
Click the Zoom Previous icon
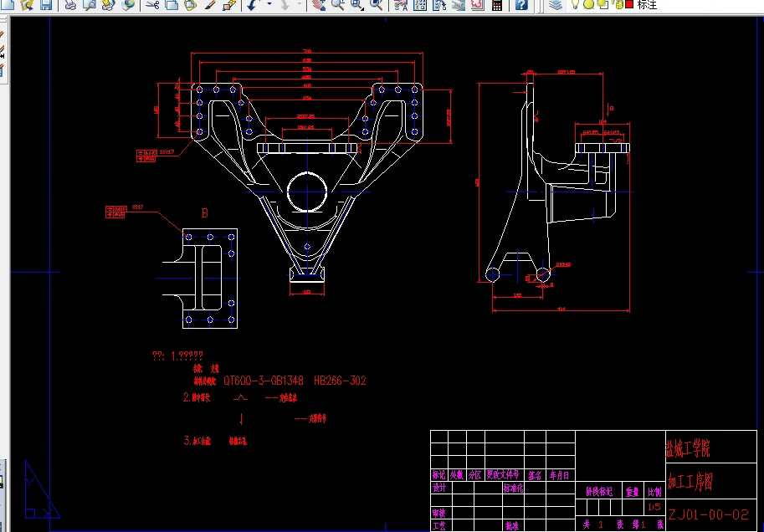(377, 5)
